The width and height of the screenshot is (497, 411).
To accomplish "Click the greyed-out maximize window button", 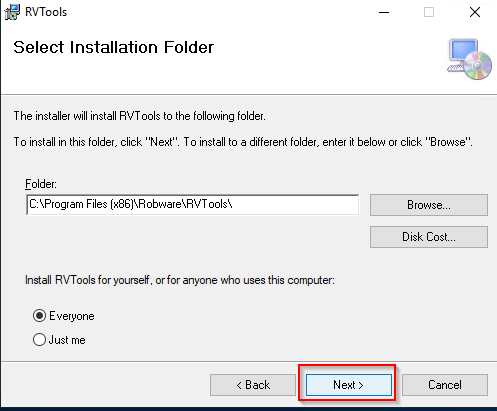I will [429, 12].
